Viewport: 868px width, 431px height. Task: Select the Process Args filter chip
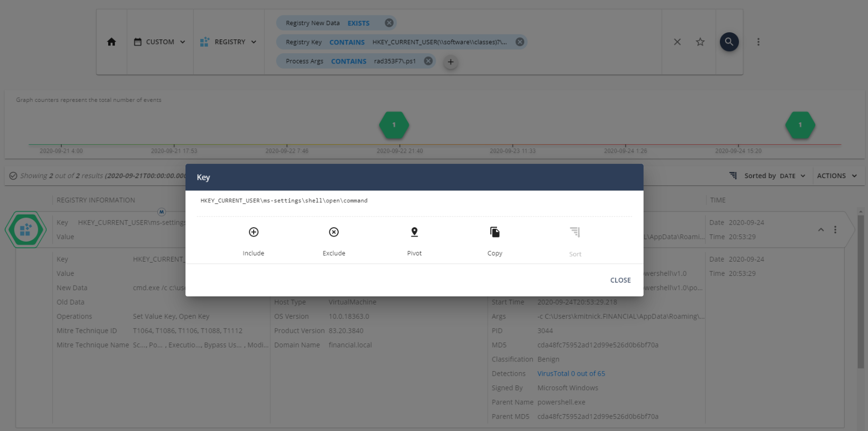click(356, 61)
